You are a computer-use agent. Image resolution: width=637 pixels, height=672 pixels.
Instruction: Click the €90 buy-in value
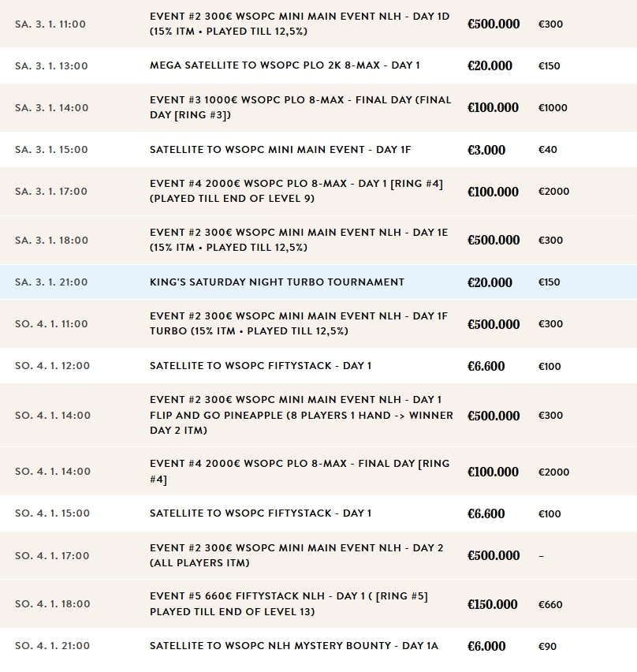(x=547, y=647)
